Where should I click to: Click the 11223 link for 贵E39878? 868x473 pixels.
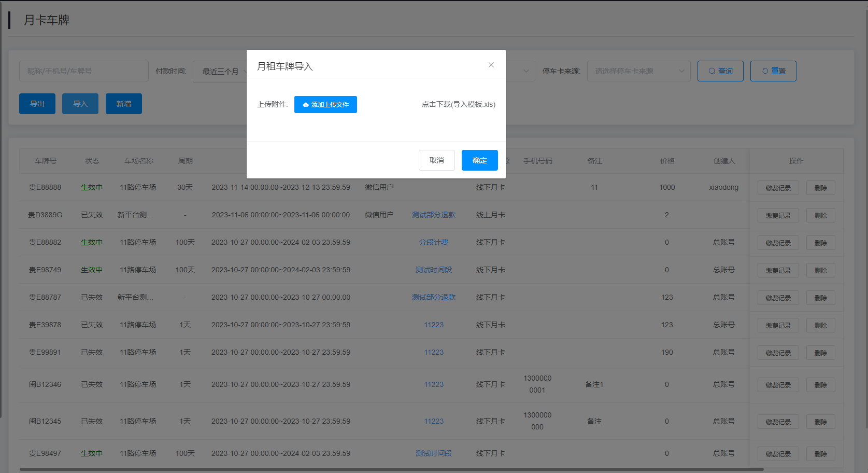coord(433,325)
